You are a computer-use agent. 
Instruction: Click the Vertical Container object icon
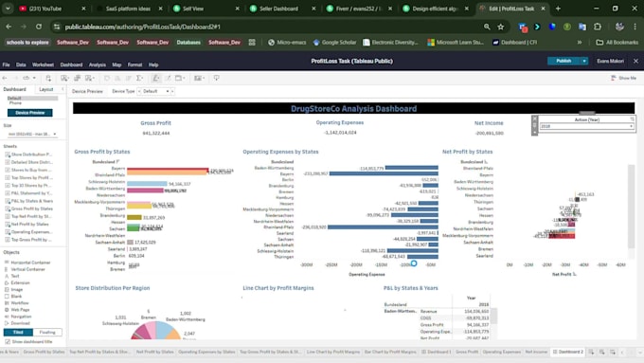pyautogui.click(x=7, y=269)
